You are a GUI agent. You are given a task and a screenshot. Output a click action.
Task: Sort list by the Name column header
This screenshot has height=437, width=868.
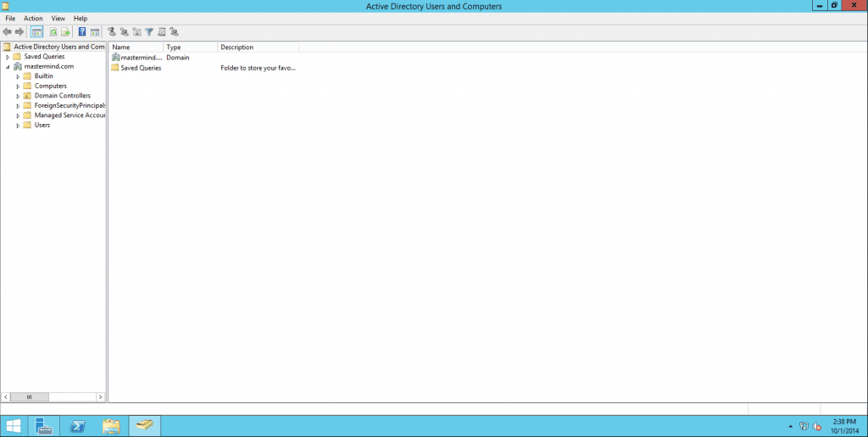(136, 48)
